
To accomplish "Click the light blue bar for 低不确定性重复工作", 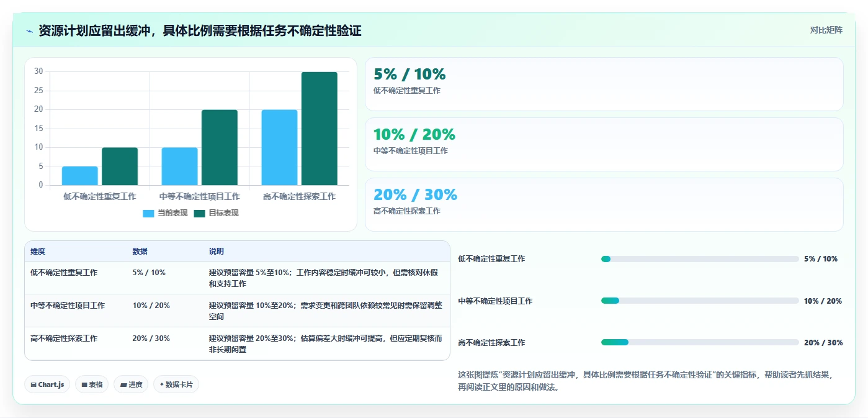I will tap(80, 176).
